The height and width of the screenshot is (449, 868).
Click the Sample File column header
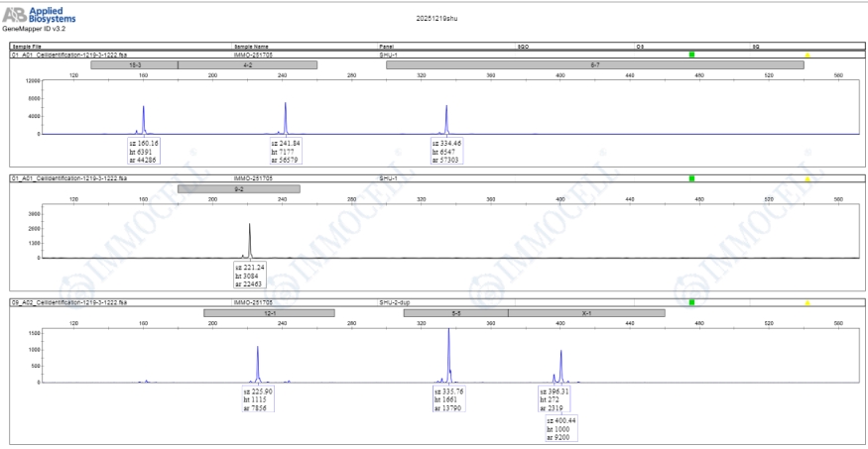tap(27, 47)
